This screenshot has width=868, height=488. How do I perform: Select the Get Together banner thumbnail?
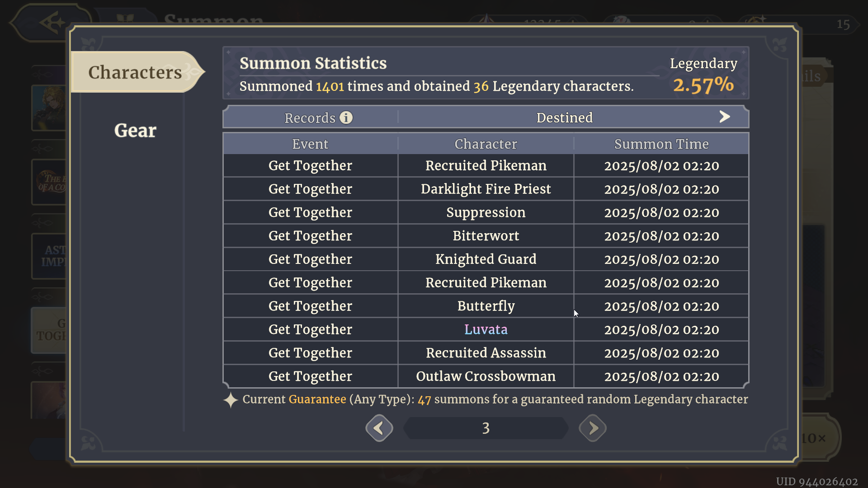[x=50, y=330]
